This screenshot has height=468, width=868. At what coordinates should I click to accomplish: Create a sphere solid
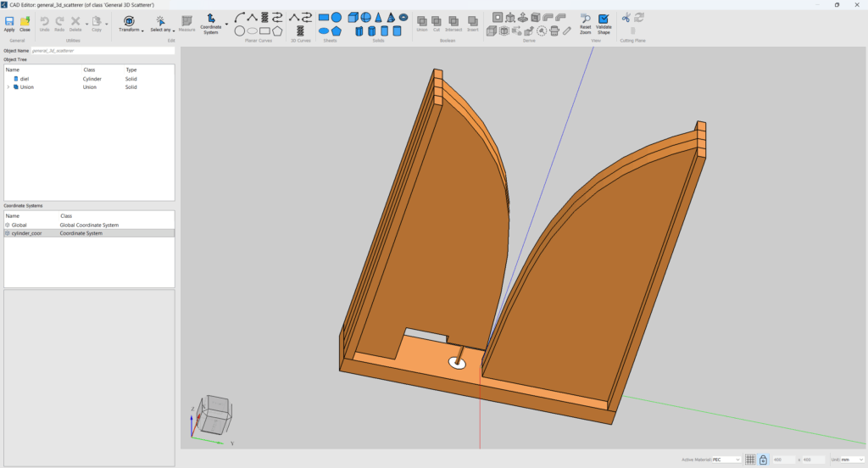pos(366,18)
